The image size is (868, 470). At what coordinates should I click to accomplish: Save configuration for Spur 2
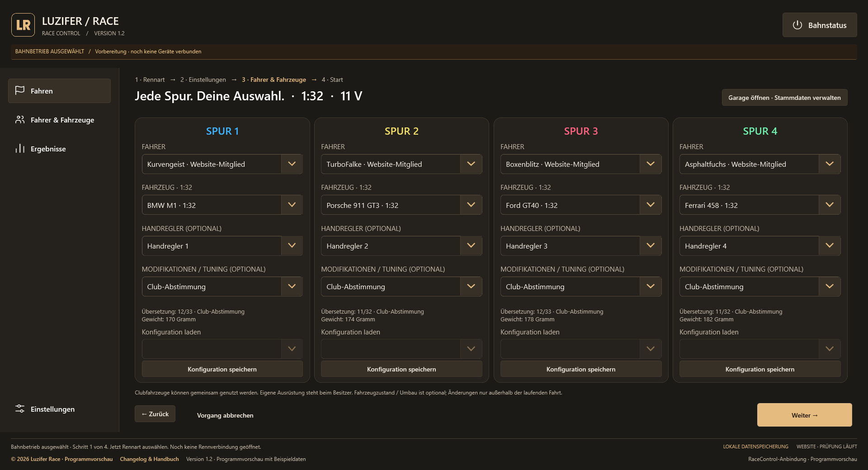point(401,369)
